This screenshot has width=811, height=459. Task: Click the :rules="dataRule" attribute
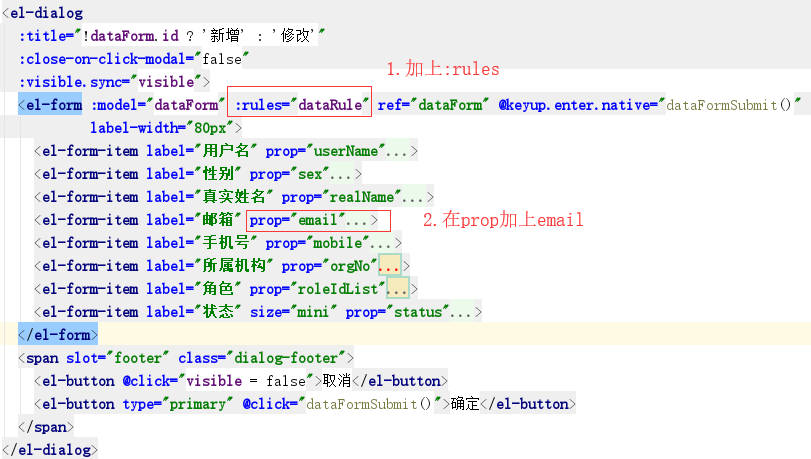point(302,105)
